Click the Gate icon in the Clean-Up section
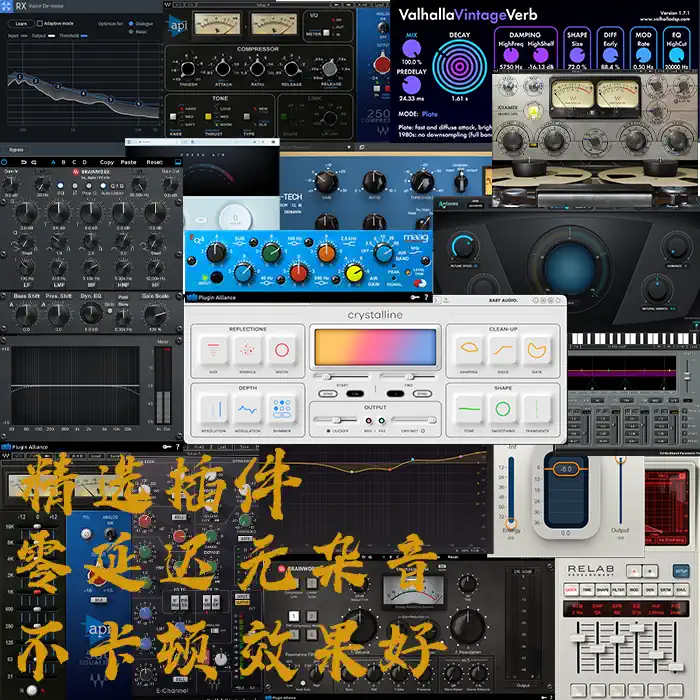 [537, 350]
